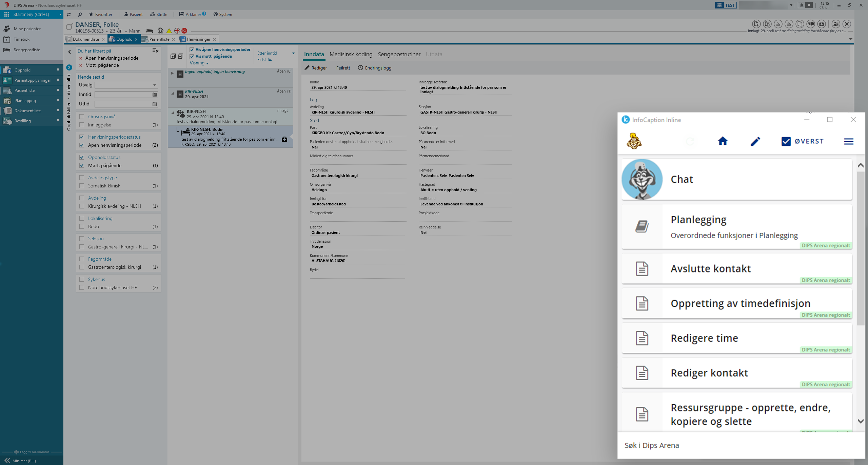This screenshot has height=465, width=868.
Task: Click the pencil/edit icon in InfoCaption toolbar
Action: click(x=755, y=141)
